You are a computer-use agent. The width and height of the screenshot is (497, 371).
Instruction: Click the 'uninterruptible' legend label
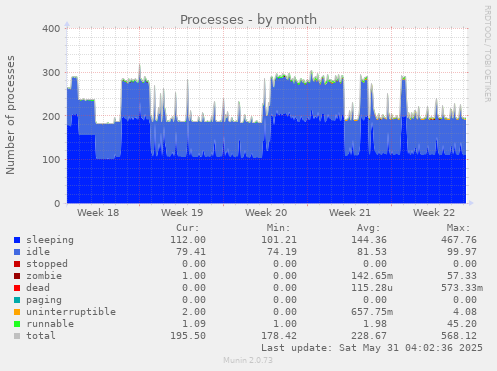71,312
